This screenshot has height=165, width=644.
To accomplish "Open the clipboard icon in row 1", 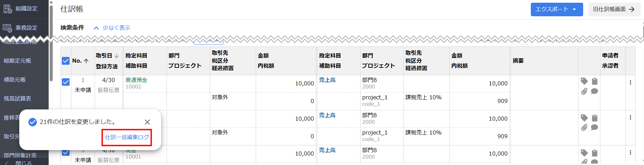I will click(595, 81).
